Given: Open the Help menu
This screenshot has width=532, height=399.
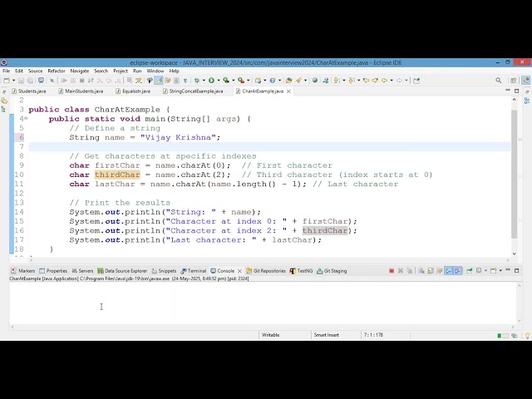Looking at the screenshot, I should [174, 71].
